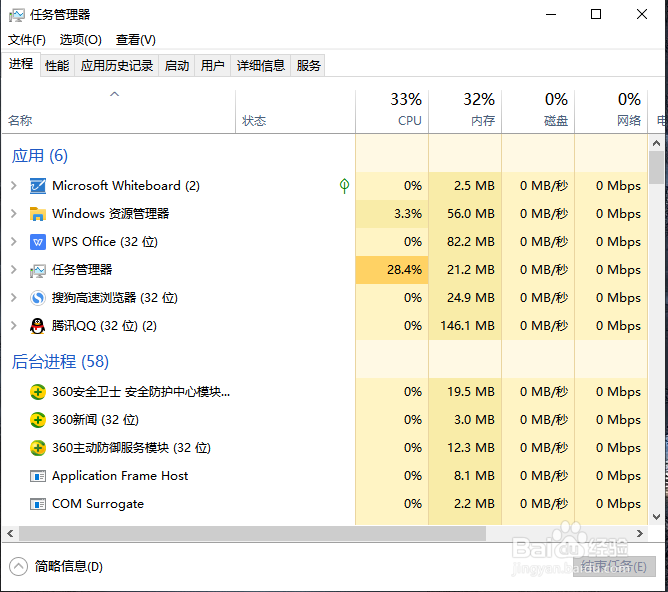Click the 360主动防御服务模块 icon
The height and width of the screenshot is (592, 668).
coord(37,448)
